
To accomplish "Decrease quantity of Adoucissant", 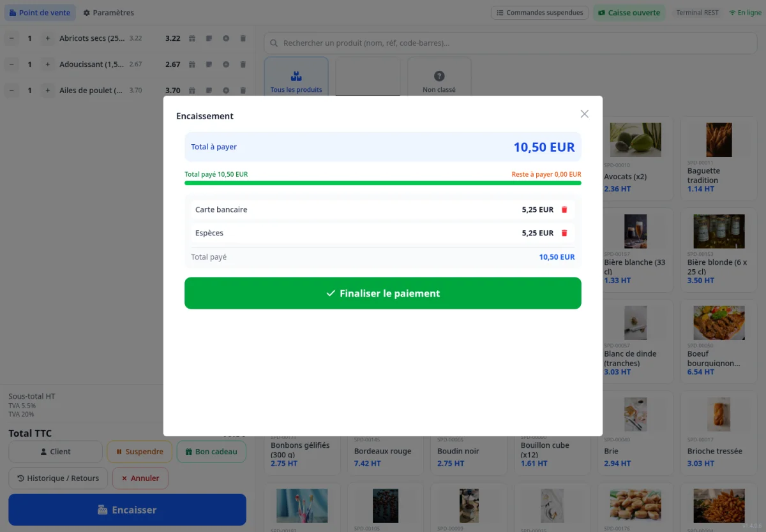I will [11, 64].
